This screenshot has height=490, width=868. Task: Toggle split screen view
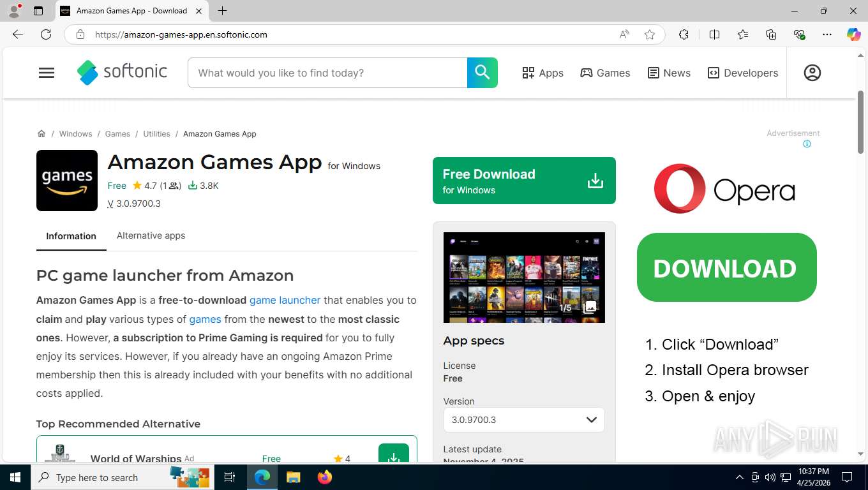pos(715,34)
